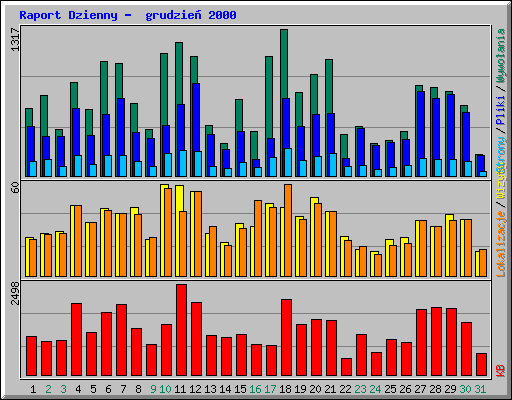Click the red 'KB' legend label

tap(501, 371)
